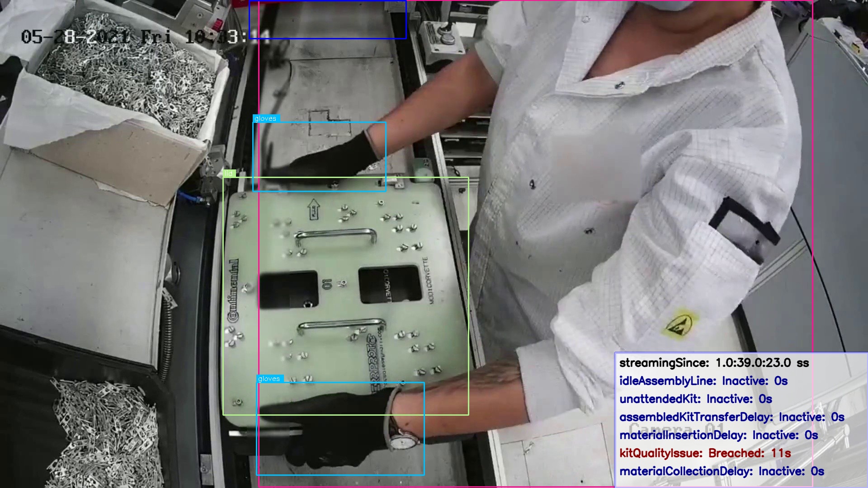Click the streamingSince timer text
Viewport: 868px width, 488px height.
tap(713, 363)
